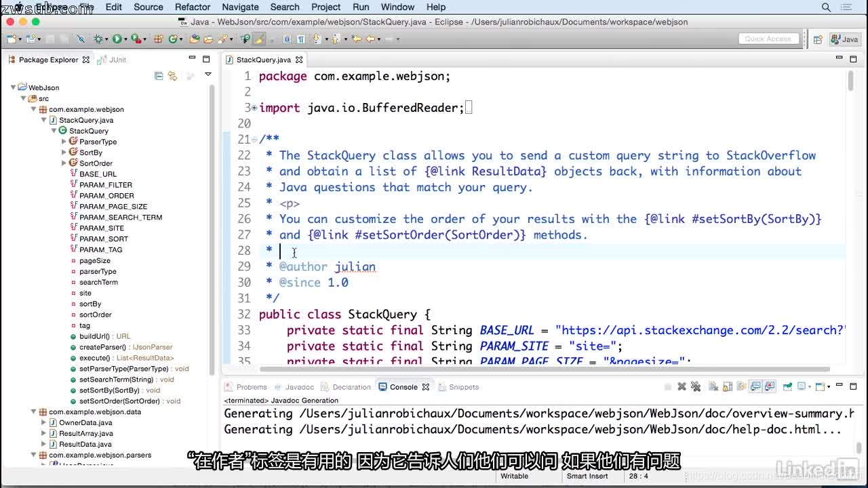Click the Skip All Breakpoints icon
The image size is (868, 488).
click(81, 39)
